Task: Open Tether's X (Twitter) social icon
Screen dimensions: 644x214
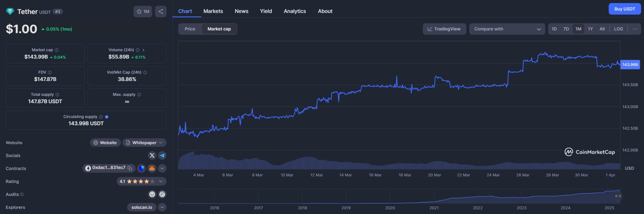Action: (x=152, y=156)
